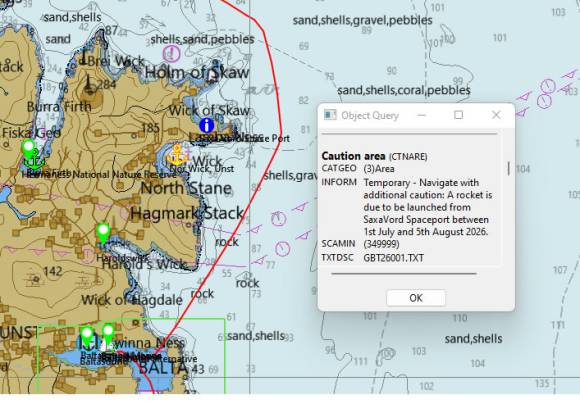Click the Holm of Skaw chart label
Viewport: 580px width, 413px height.
click(197, 72)
